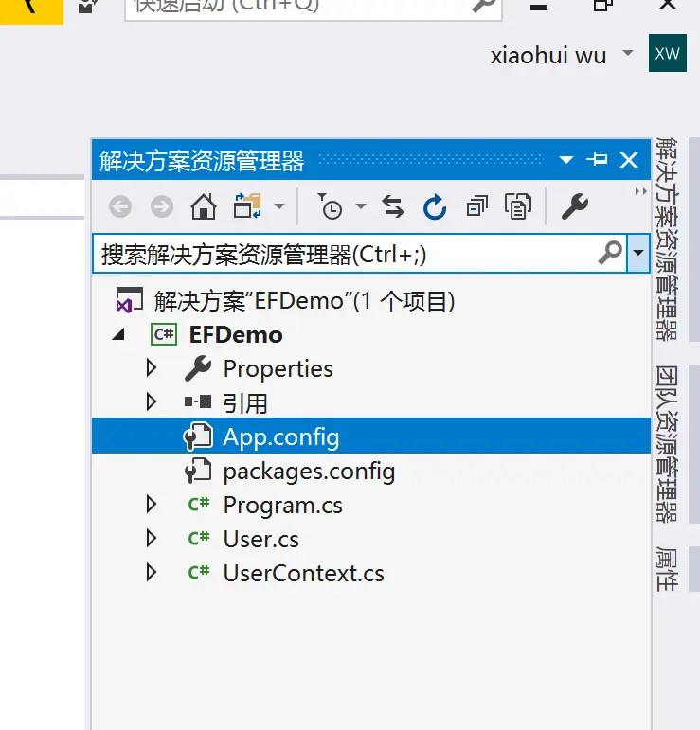
Task: Click the C# icon beside Program.cs
Action: point(199,505)
